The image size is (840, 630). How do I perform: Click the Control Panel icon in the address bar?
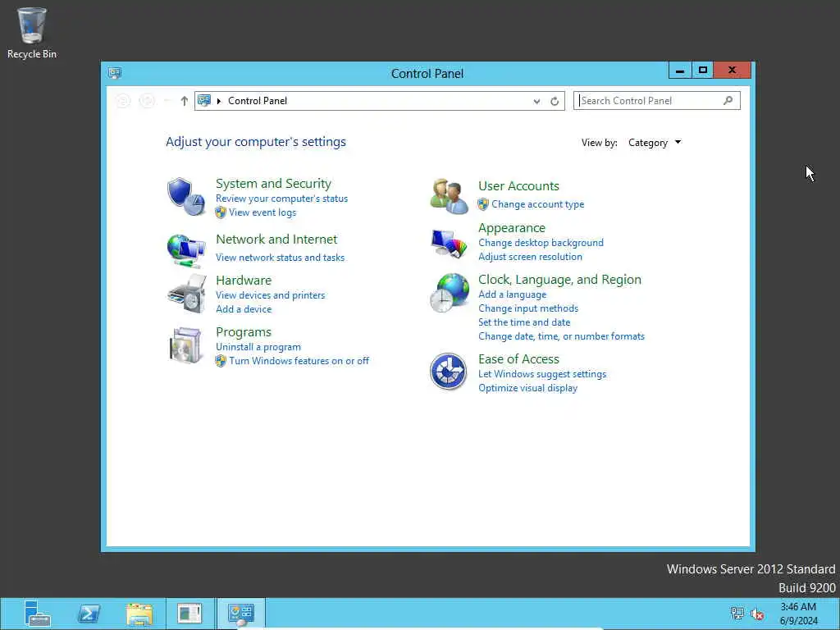pos(204,100)
